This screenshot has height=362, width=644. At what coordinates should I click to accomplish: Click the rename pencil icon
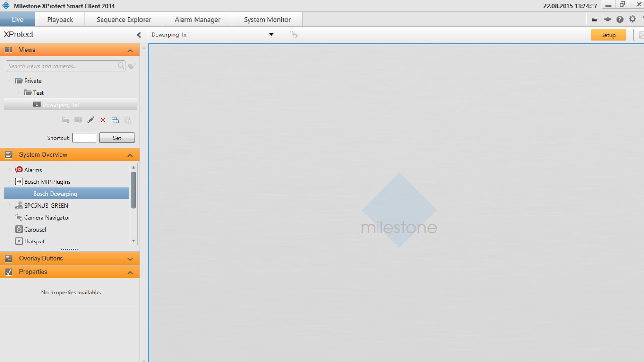[x=91, y=120]
